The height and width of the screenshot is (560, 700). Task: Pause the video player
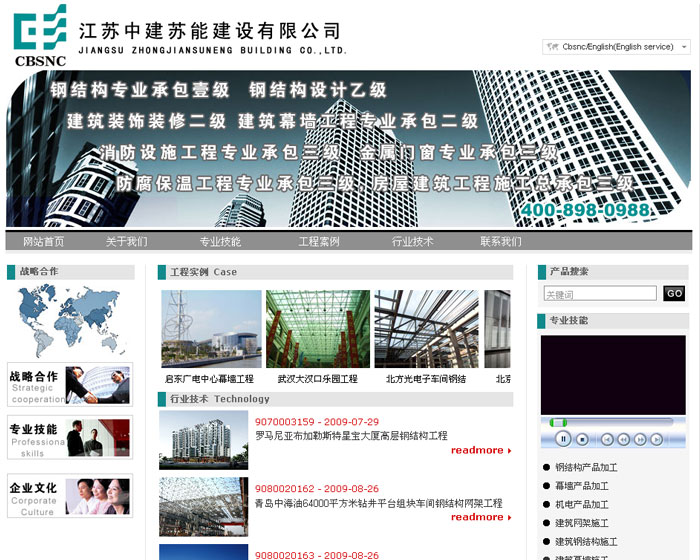coord(563,439)
